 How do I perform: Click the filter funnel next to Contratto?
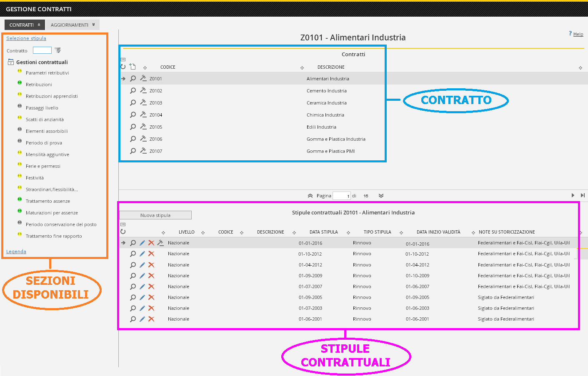[58, 50]
